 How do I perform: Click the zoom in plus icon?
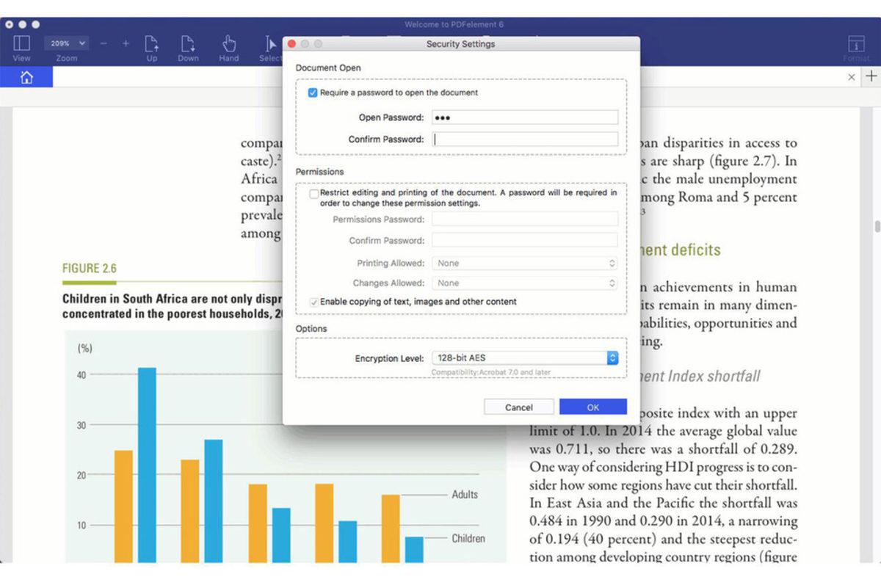(126, 44)
